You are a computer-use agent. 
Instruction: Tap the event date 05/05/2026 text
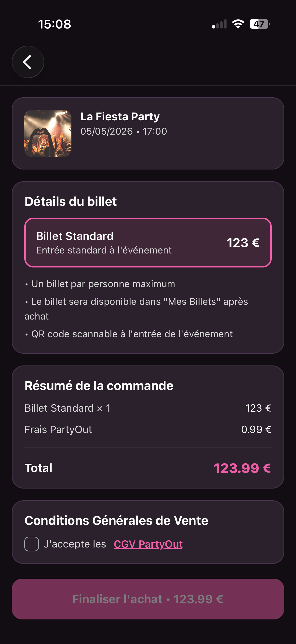[107, 131]
